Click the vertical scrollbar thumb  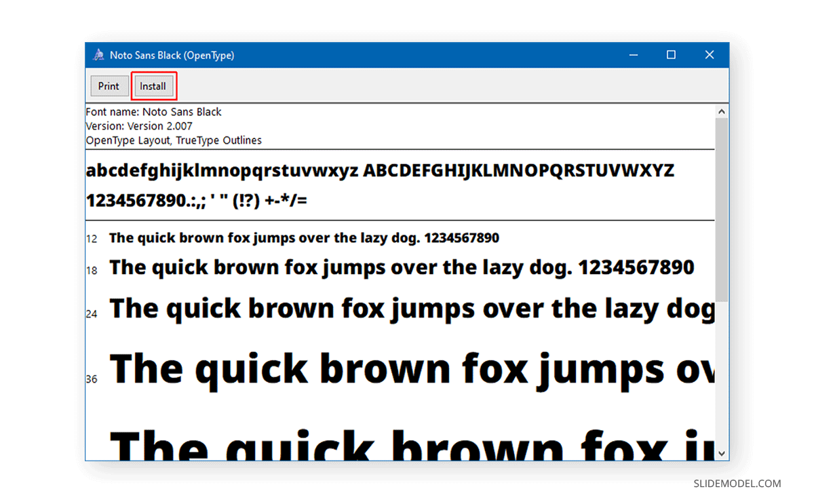(x=722, y=210)
